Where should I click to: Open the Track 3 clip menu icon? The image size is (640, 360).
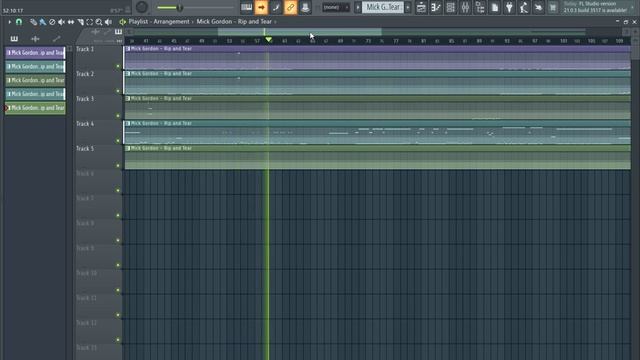point(128,98)
